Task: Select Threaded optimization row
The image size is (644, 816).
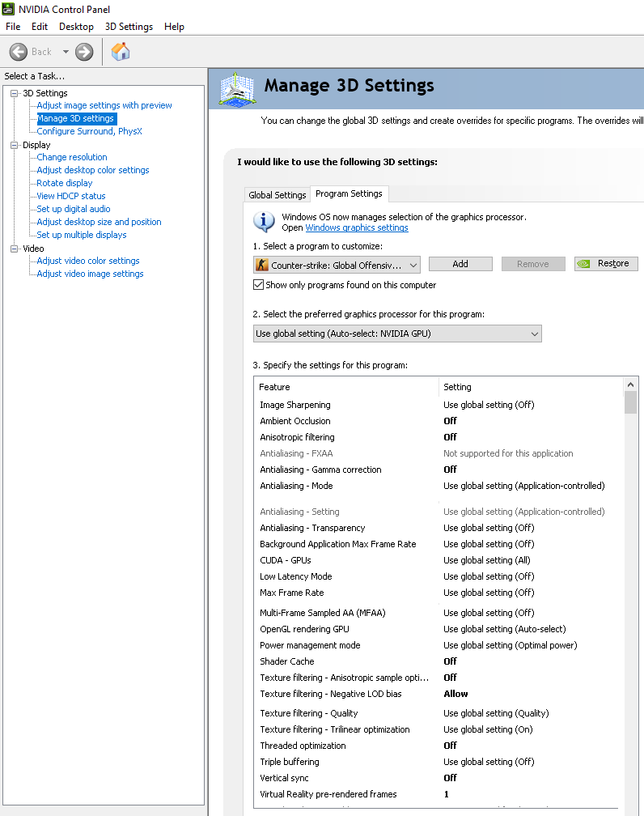Action: click(439, 746)
